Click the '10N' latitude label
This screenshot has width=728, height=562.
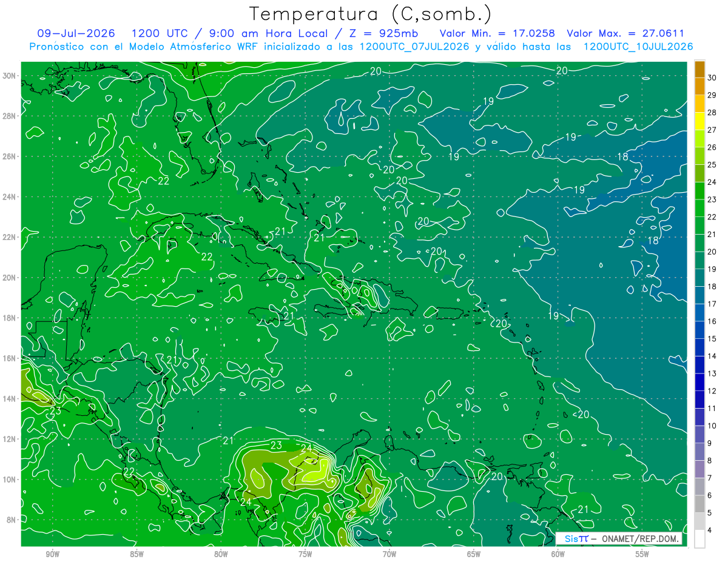click(x=9, y=480)
